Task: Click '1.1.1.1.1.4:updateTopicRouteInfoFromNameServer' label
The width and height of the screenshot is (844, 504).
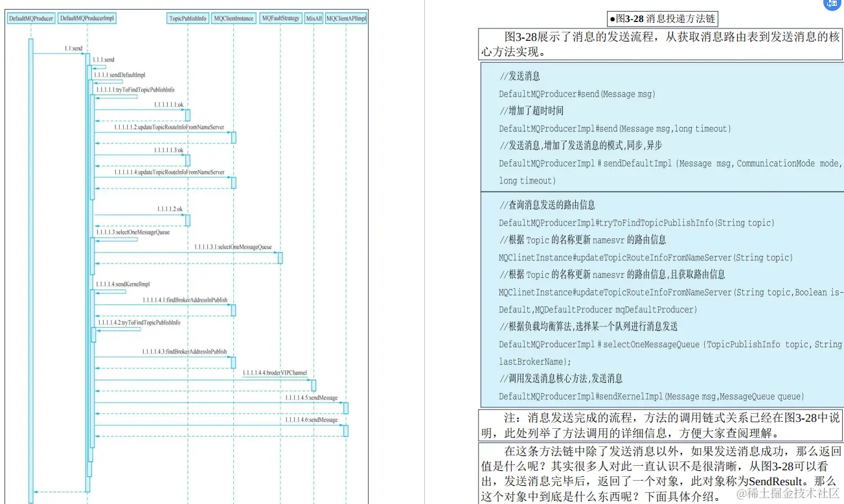Action: [x=169, y=172]
